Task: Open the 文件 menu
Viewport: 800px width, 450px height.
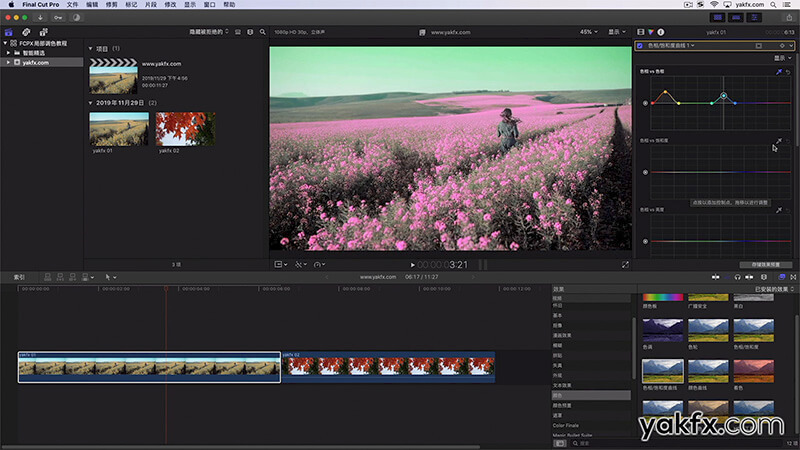Action: click(x=72, y=5)
